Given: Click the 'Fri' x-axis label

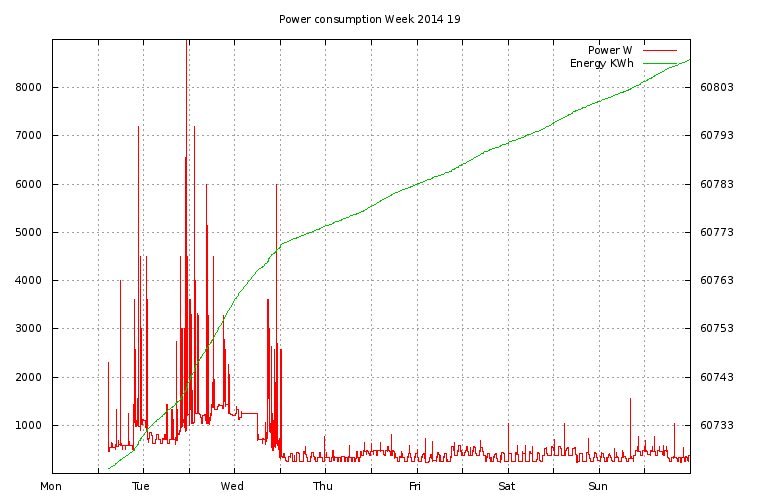Looking at the screenshot, I should [x=415, y=486].
